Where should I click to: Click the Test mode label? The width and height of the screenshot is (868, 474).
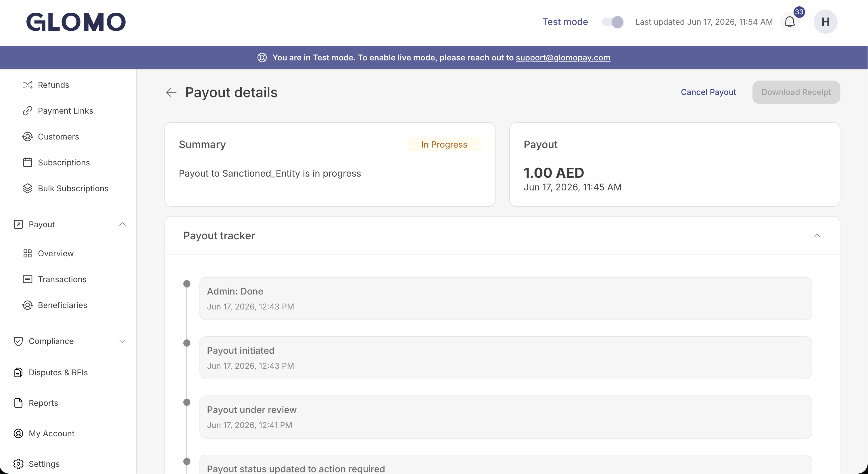[565, 22]
